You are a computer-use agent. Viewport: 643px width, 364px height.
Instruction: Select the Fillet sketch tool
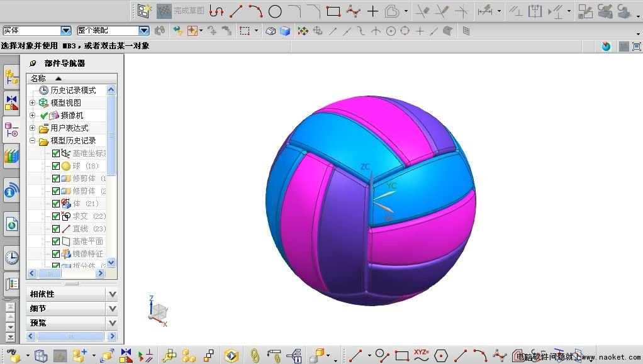pos(294,11)
